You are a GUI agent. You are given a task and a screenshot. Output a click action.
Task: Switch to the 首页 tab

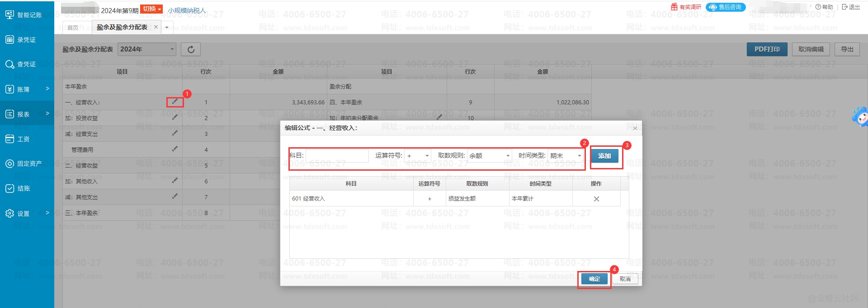[x=73, y=28]
